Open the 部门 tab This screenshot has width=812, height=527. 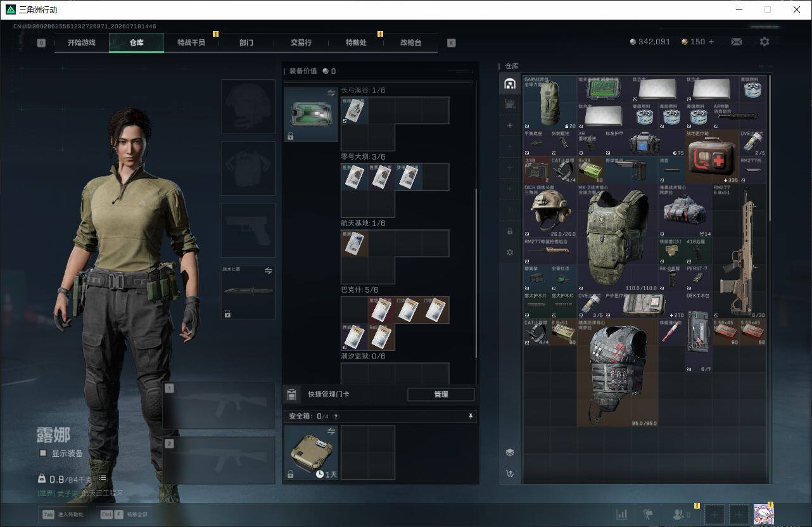click(246, 42)
